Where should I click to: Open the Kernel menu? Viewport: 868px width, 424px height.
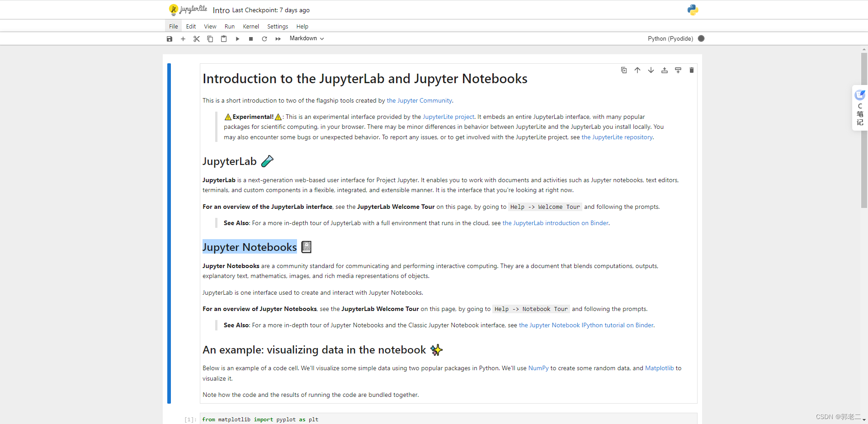[x=250, y=26]
